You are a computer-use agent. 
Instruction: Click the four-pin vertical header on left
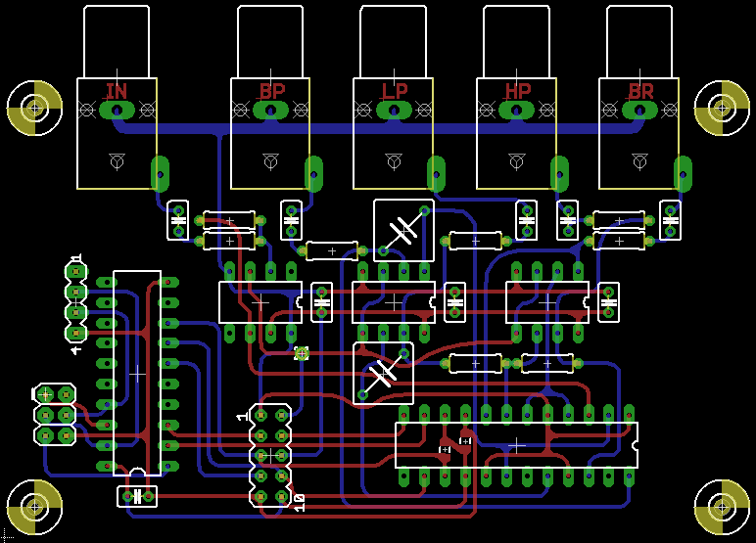(76, 301)
